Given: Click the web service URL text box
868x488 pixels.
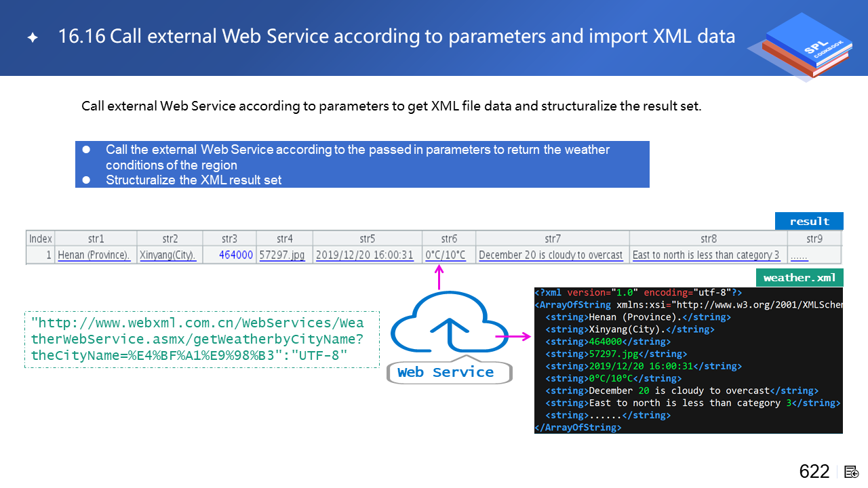Looking at the screenshot, I should click(x=202, y=340).
